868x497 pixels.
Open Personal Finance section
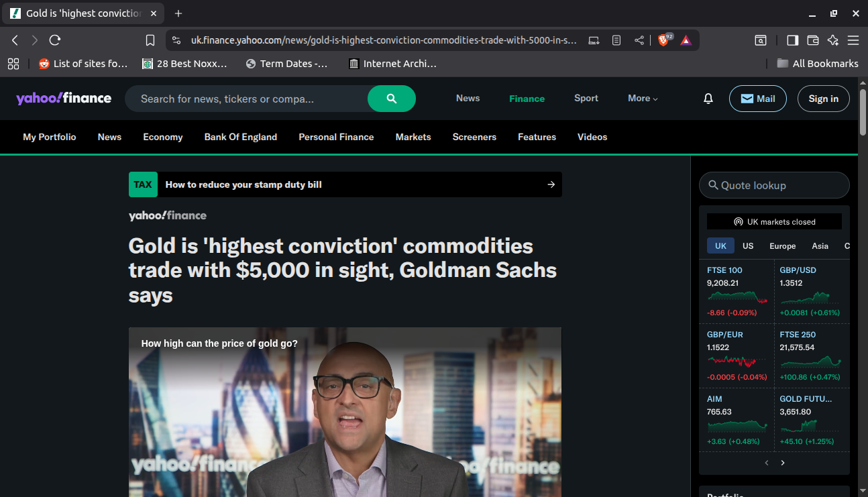(x=336, y=137)
